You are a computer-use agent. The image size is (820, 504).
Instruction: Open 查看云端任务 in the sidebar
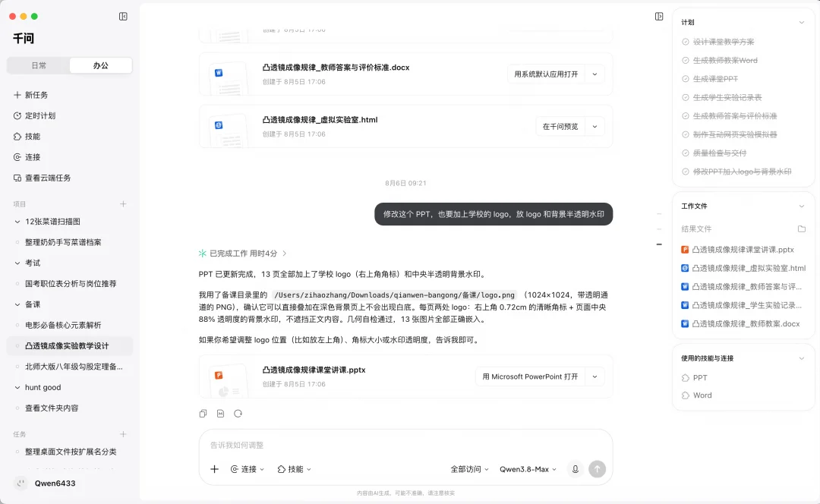click(70, 178)
